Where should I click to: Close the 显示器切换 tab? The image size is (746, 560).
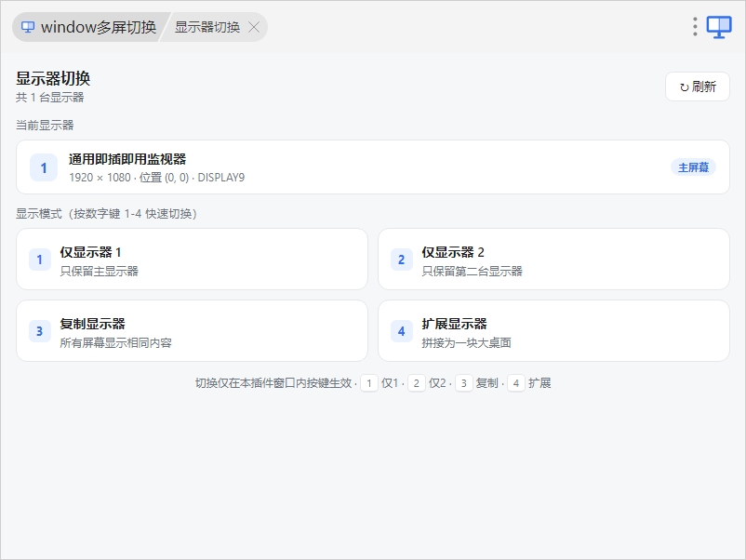[254, 27]
